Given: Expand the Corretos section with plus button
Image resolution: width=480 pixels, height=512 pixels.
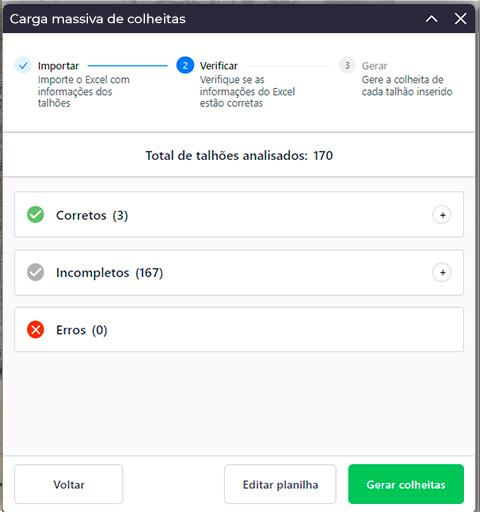Looking at the screenshot, I should click(x=442, y=215).
